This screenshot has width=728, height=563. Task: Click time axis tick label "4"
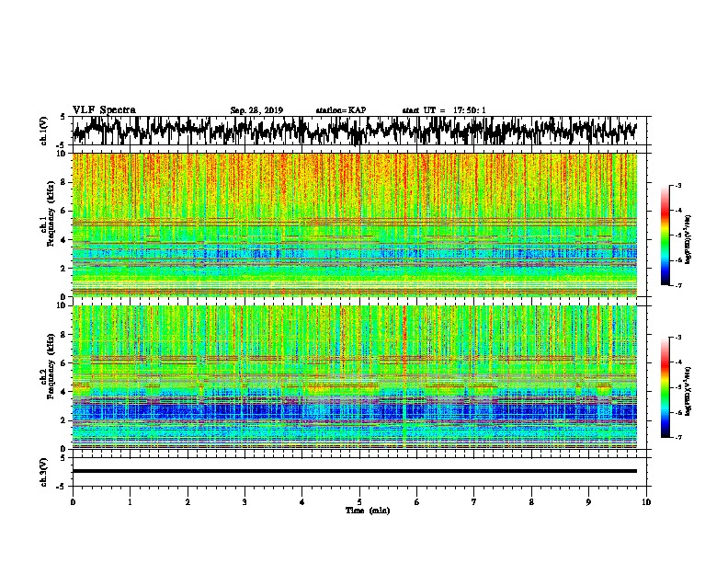302,502
